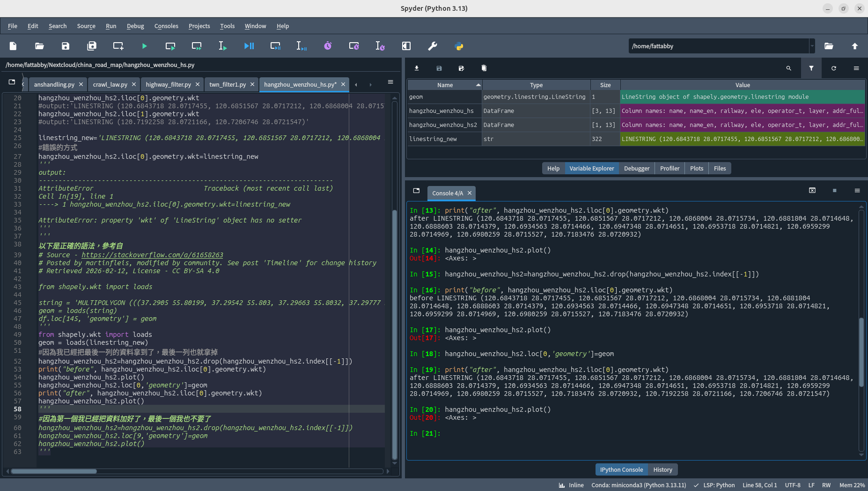Image resolution: width=868 pixels, height=491 pixels.
Task: Click the Import data download icon
Action: click(416, 68)
